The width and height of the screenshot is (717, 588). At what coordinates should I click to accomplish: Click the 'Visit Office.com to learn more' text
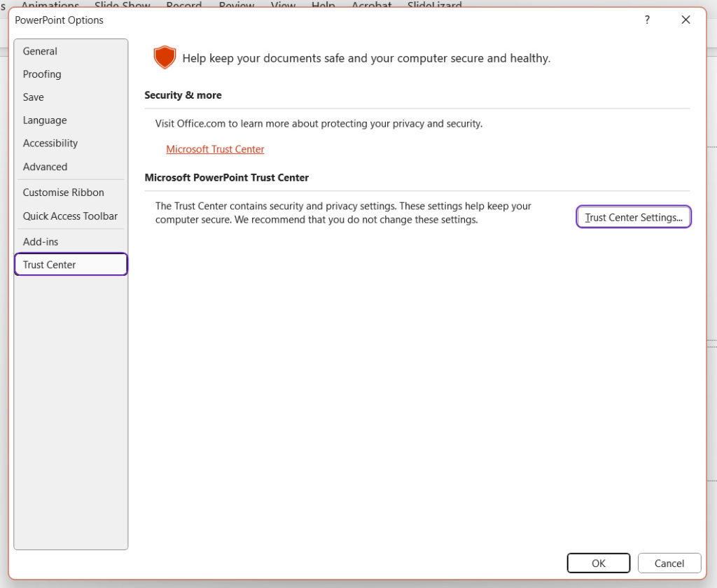pos(319,123)
